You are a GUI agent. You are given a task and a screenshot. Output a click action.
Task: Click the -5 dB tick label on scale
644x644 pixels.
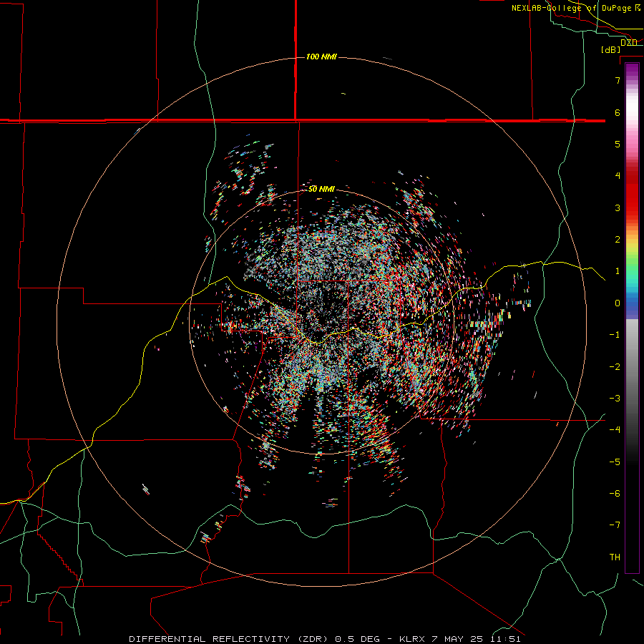click(x=615, y=462)
